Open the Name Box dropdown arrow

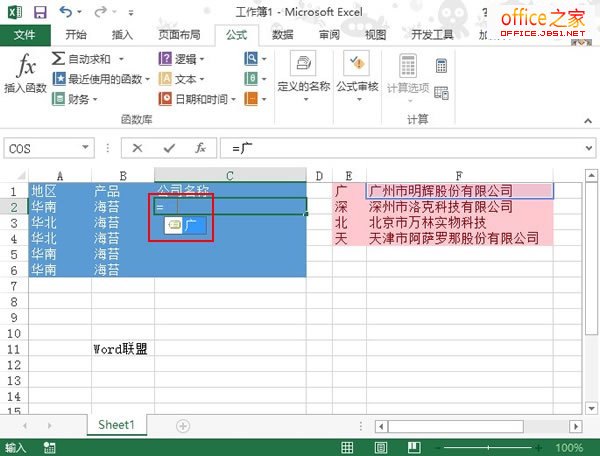[x=85, y=148]
